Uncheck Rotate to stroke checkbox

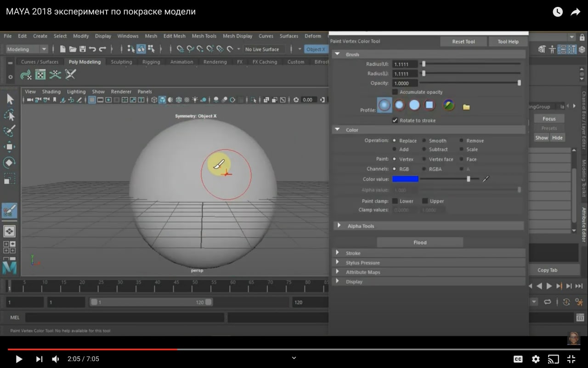[395, 121]
